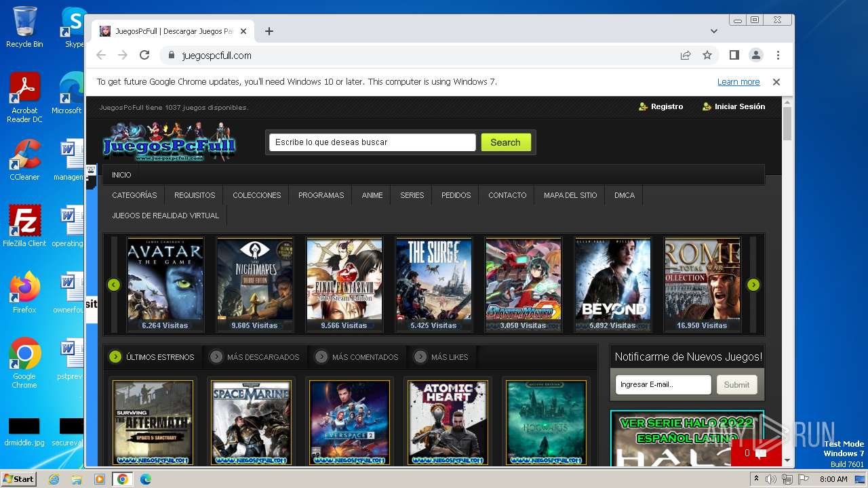Open JUEGOS DE REALIDAD VIRTUAL section
Image resolution: width=868 pixels, height=488 pixels.
click(x=165, y=216)
